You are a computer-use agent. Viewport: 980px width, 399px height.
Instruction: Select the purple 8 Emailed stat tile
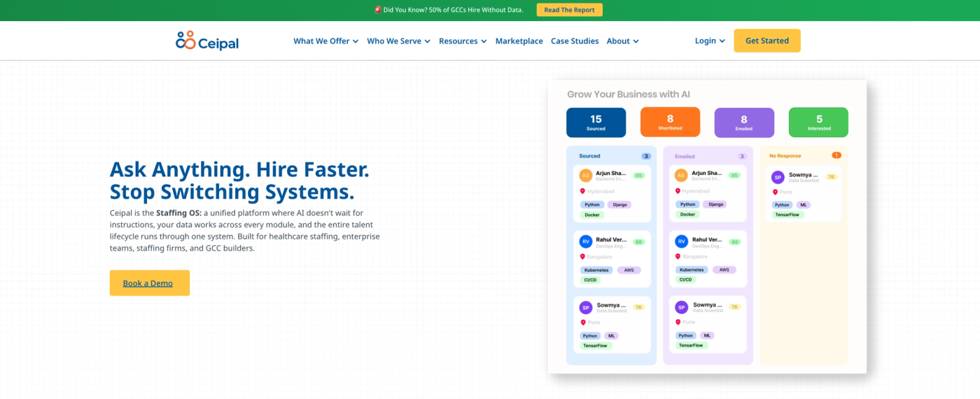click(x=744, y=122)
